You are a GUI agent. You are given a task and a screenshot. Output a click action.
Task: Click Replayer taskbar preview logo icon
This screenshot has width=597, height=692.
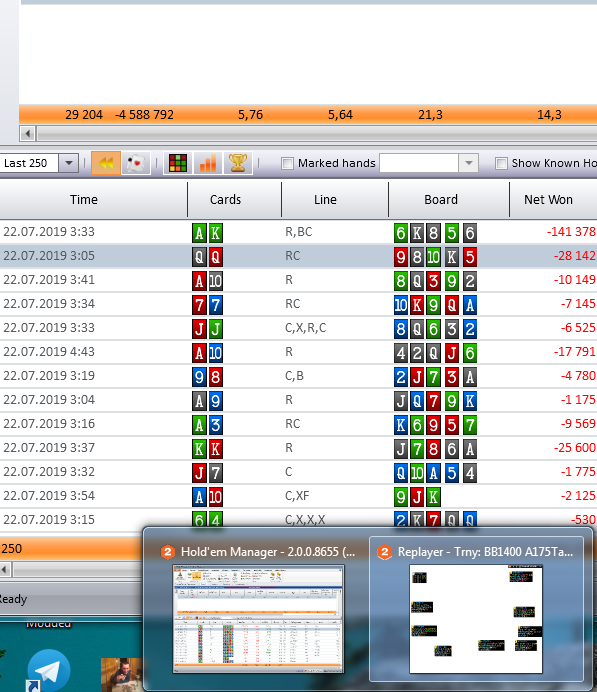[385, 552]
